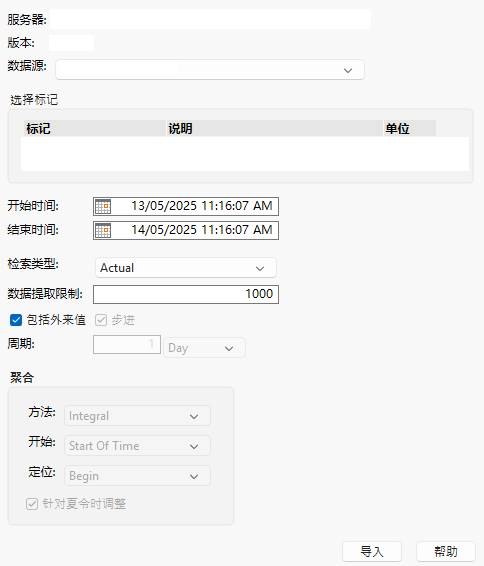Image resolution: width=484 pixels, height=566 pixels.
Task: Open the end time calendar picker icon
Action: [103, 230]
